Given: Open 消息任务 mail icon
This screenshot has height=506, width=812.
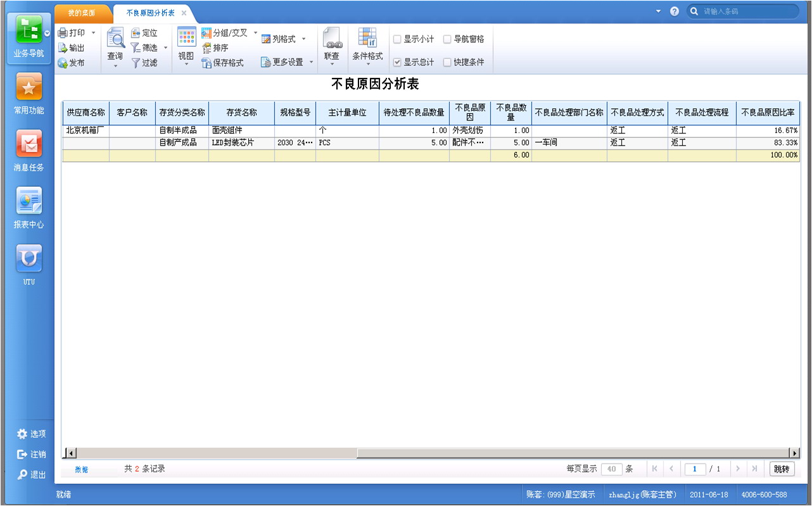Looking at the screenshot, I should (29, 144).
